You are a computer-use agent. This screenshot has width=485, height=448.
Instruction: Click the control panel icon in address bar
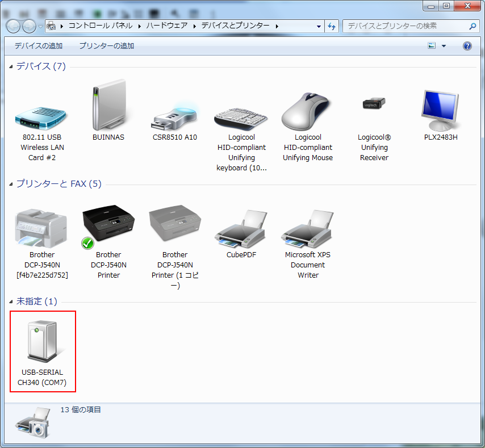click(x=51, y=26)
